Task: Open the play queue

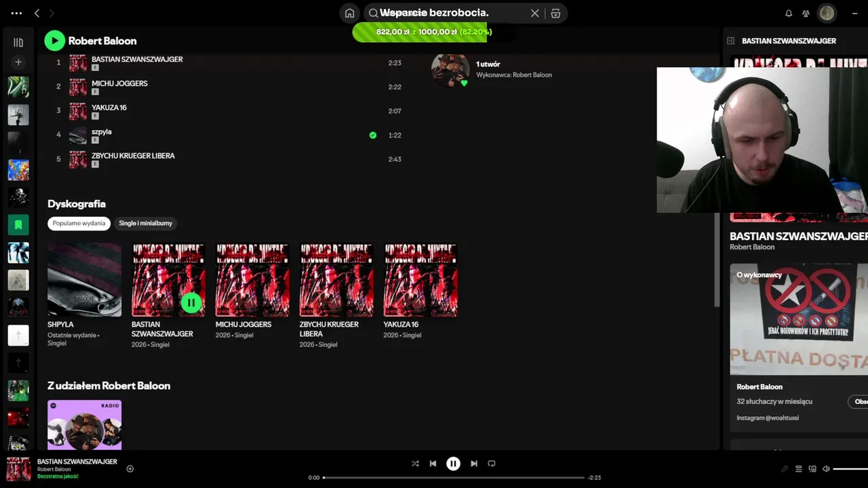Action: [799, 469]
